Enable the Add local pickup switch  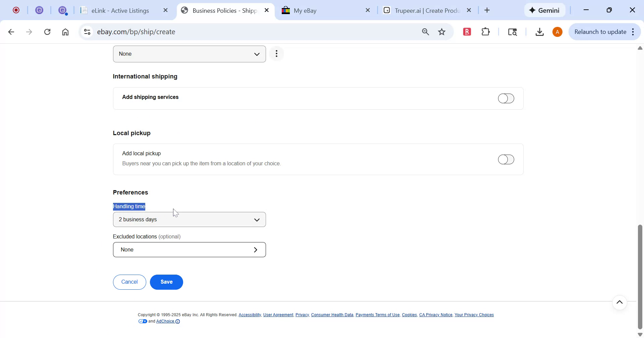506,159
